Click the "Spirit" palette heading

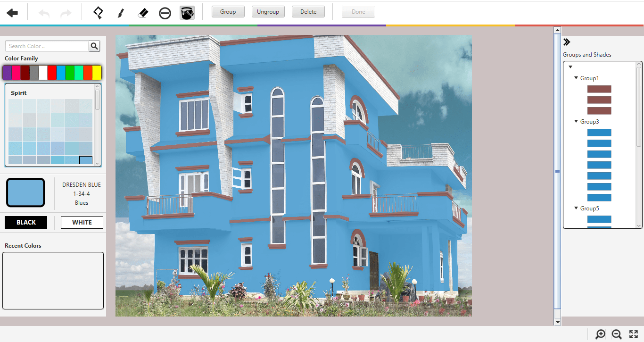19,93
